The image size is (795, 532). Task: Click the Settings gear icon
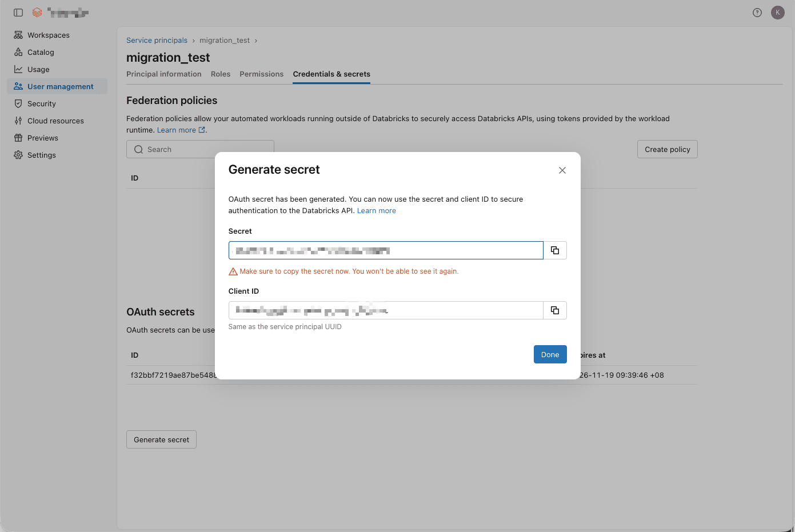[x=18, y=155]
